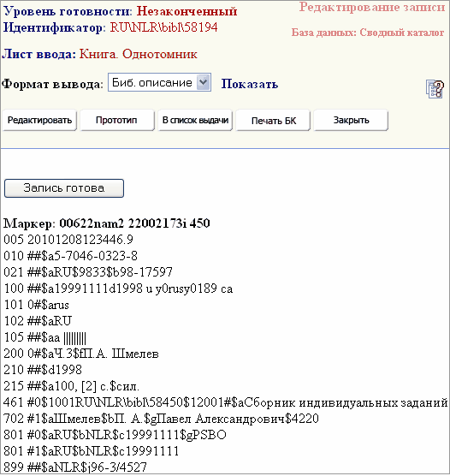Add record via В список выдачи button
450x476 pixels.
coord(195,120)
